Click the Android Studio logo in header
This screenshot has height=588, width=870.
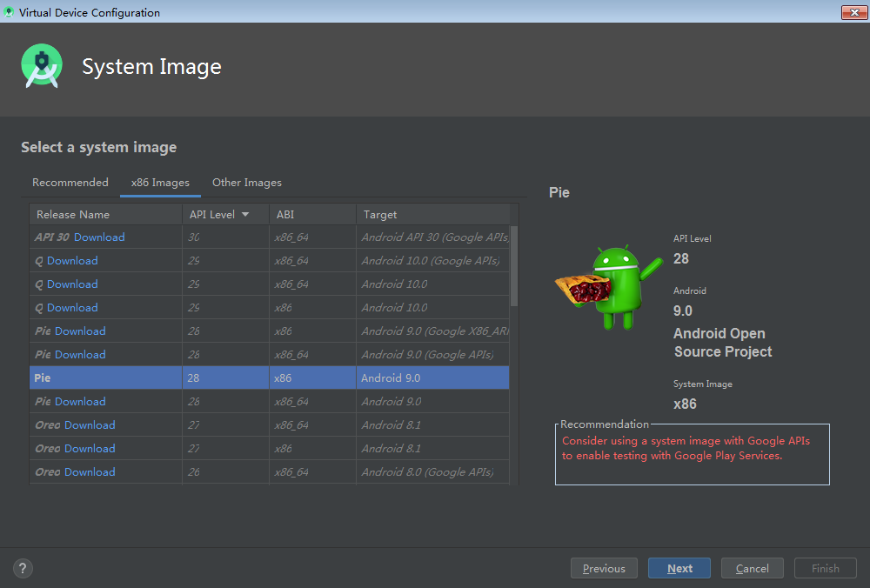pos(42,66)
